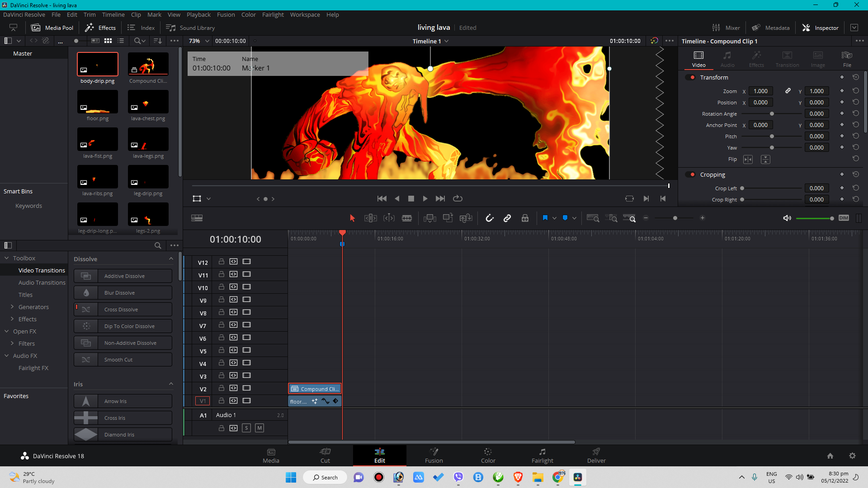
Task: Open the Media Pool panel
Action: (x=52, y=28)
